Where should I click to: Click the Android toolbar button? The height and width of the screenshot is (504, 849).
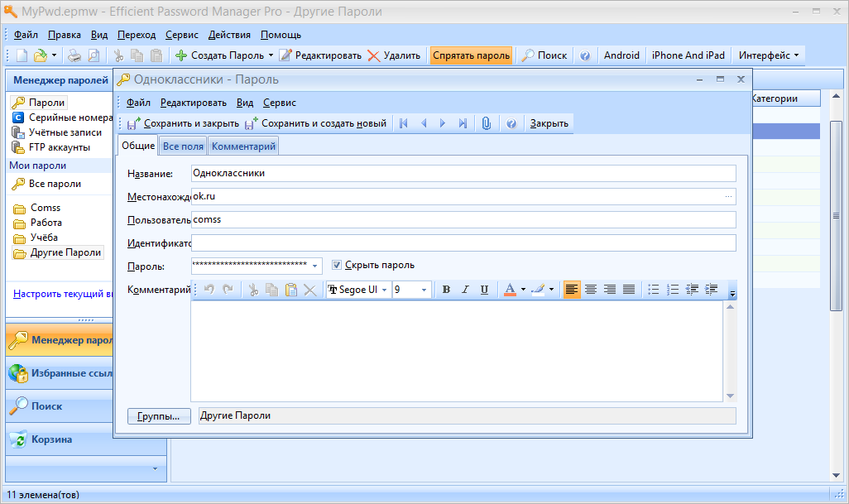(x=621, y=55)
